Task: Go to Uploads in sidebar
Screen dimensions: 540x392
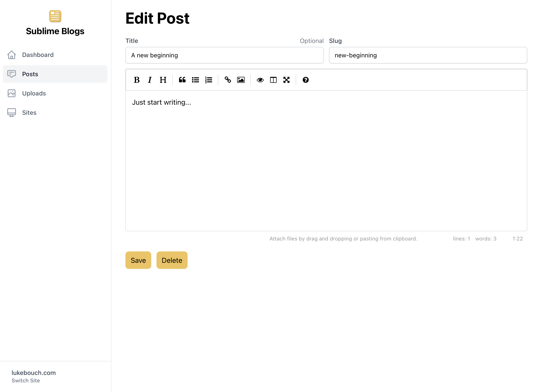Action: [x=34, y=93]
